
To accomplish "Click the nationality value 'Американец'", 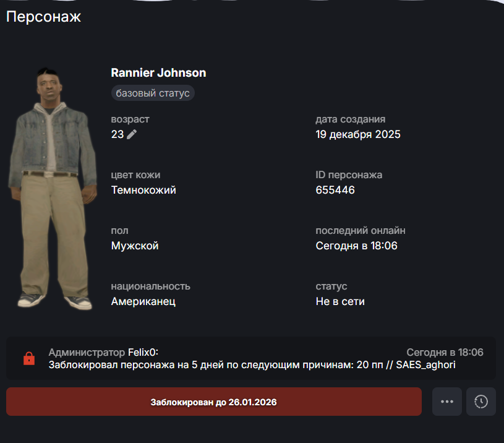I will (x=143, y=301).
